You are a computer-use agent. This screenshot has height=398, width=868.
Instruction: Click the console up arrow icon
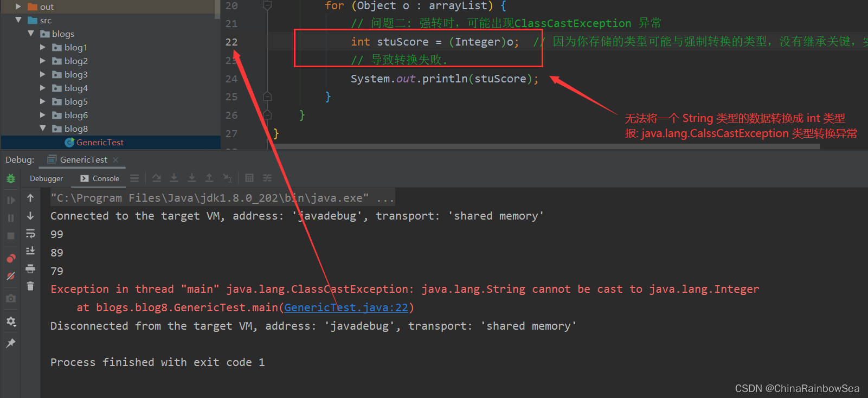click(x=30, y=198)
